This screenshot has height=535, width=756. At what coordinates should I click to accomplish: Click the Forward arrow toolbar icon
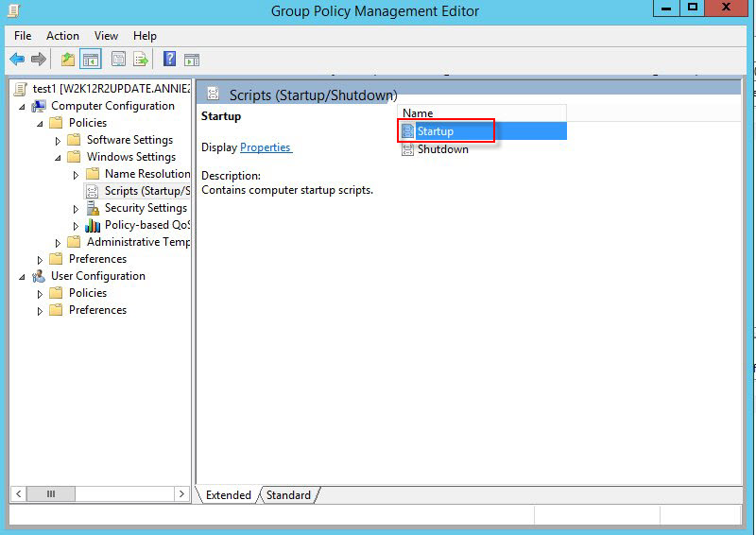coord(39,60)
